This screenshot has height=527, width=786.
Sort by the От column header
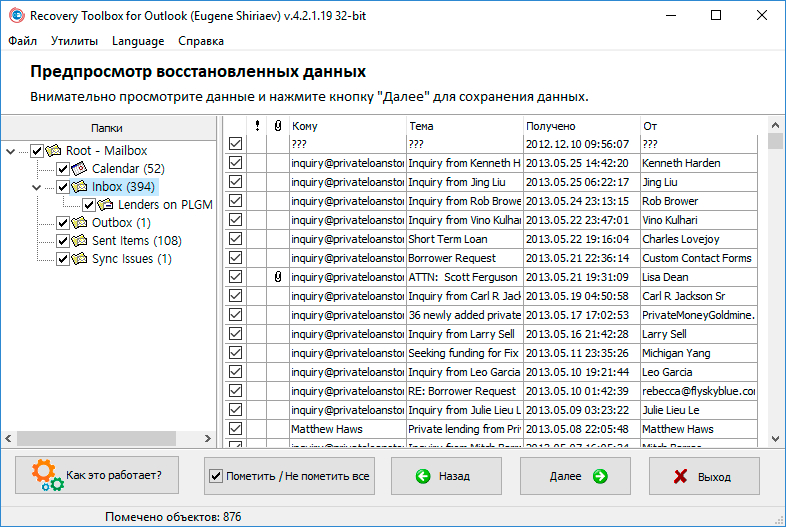click(699, 126)
